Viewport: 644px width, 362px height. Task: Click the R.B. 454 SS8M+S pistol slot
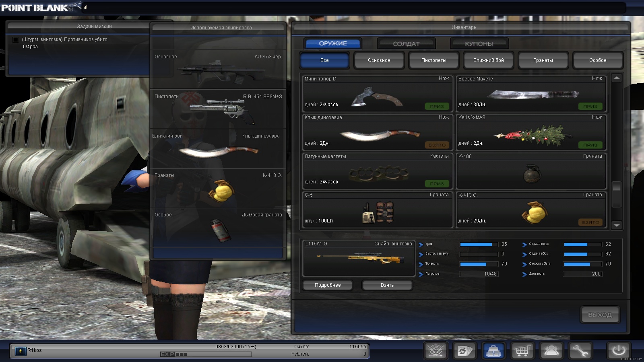coord(218,109)
